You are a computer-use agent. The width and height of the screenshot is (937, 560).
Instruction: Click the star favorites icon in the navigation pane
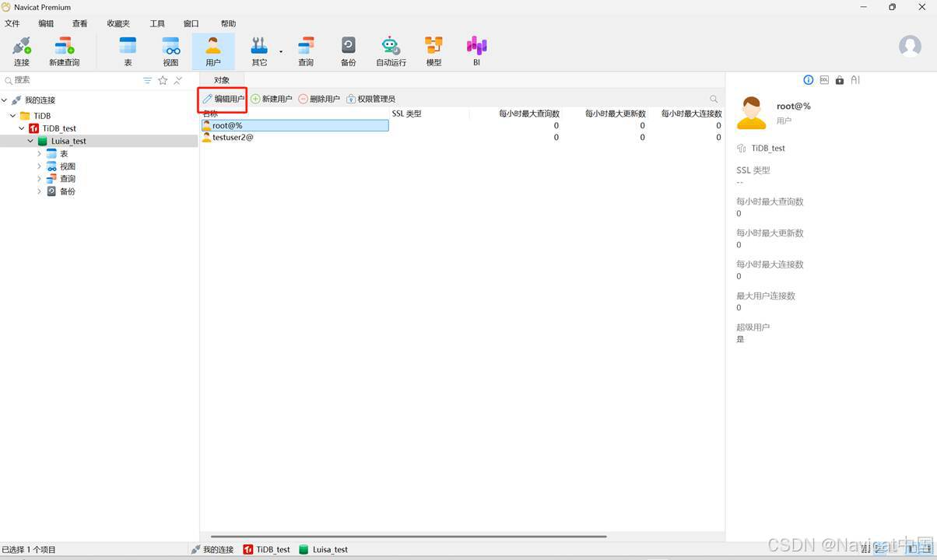coord(163,80)
